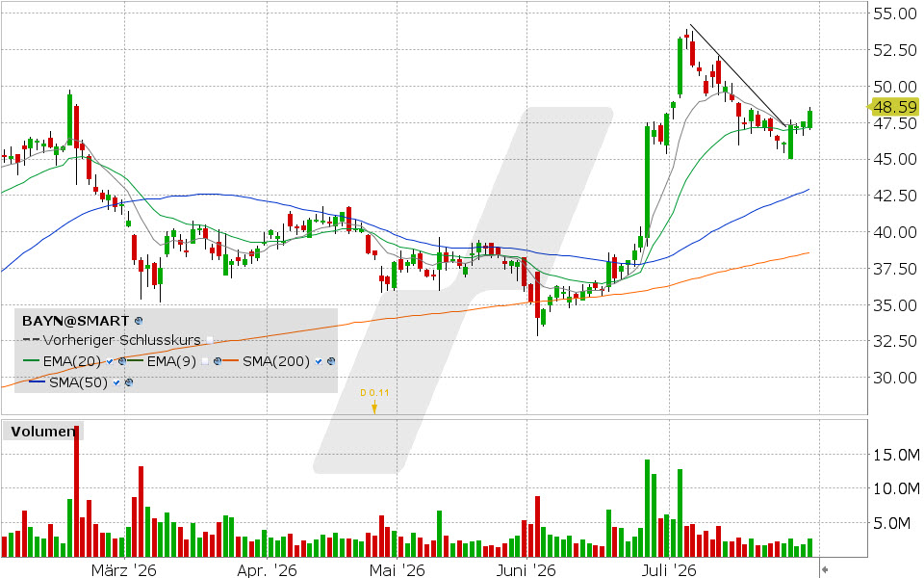This screenshot has width=924, height=578.
Task: Click the EMA(20) legend label
Action: (72, 361)
